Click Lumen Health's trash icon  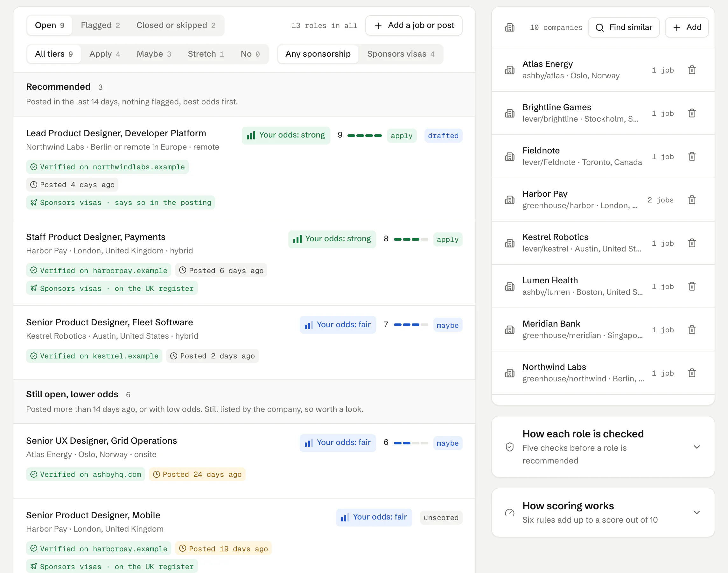(692, 286)
